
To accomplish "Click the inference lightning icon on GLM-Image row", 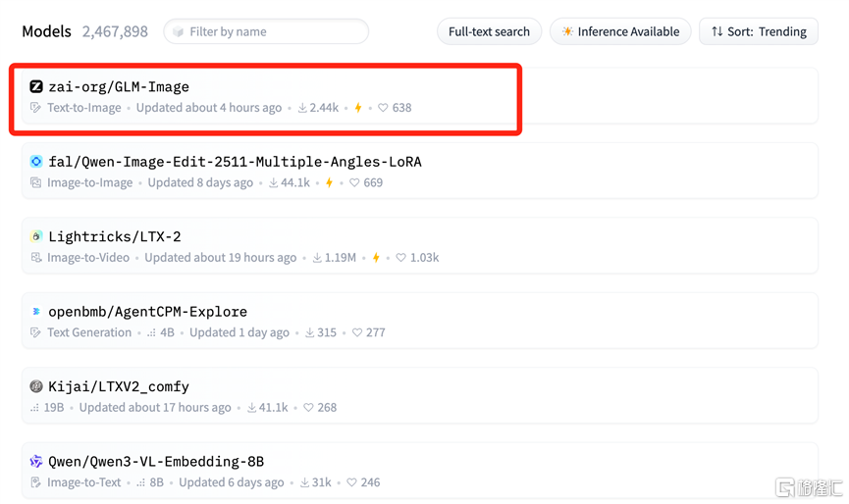I will [x=358, y=108].
